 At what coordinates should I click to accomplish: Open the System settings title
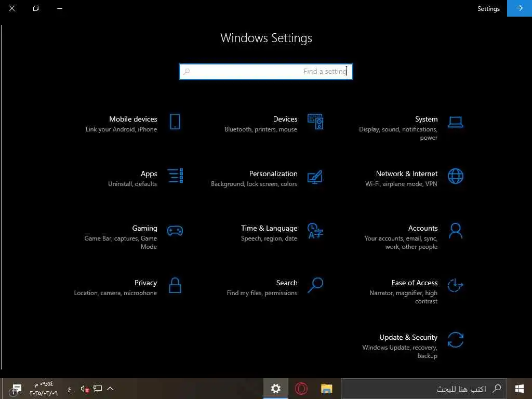[x=426, y=119]
